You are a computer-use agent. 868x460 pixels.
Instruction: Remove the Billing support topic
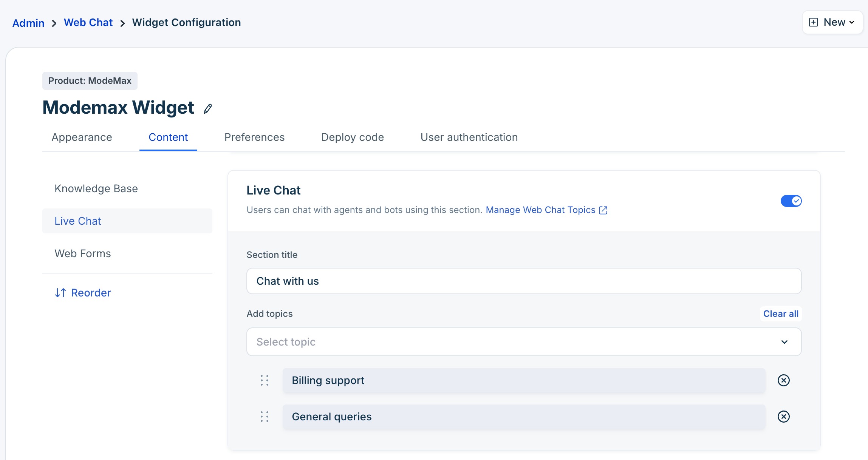point(783,380)
